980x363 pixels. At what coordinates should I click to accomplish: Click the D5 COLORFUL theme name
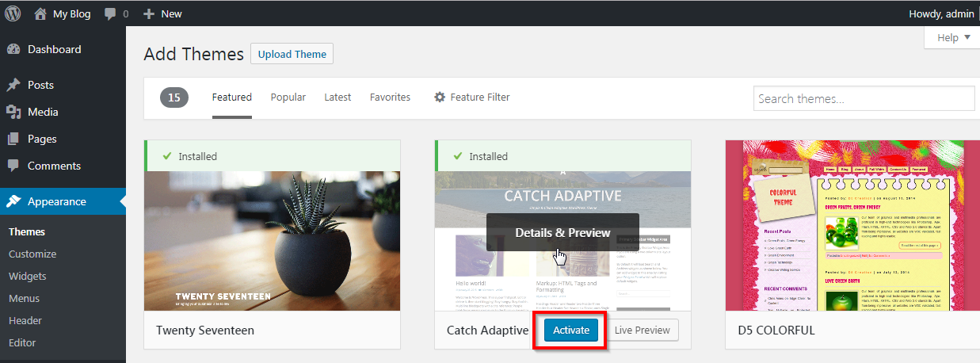pos(776,330)
